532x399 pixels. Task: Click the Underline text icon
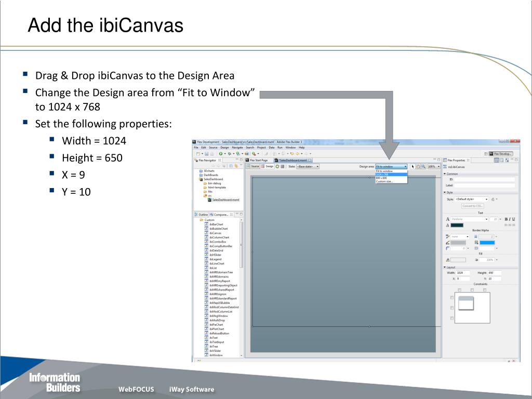[513, 219]
